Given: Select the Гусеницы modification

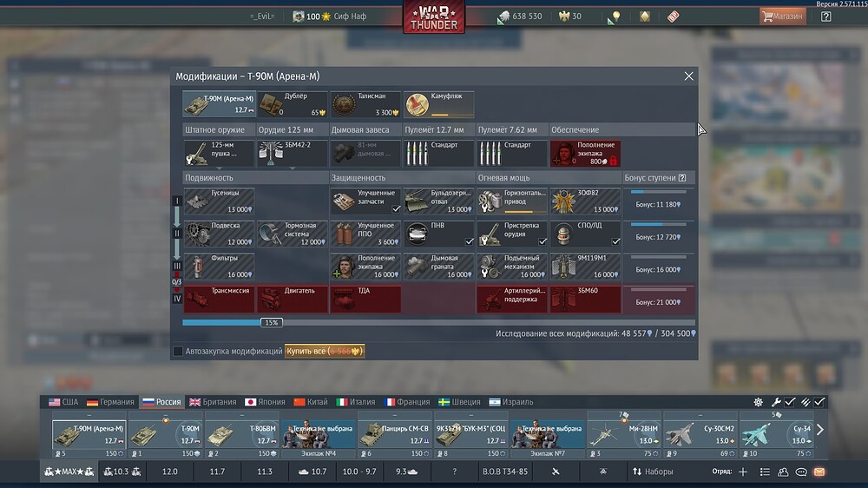Looking at the screenshot, I should coord(220,201).
